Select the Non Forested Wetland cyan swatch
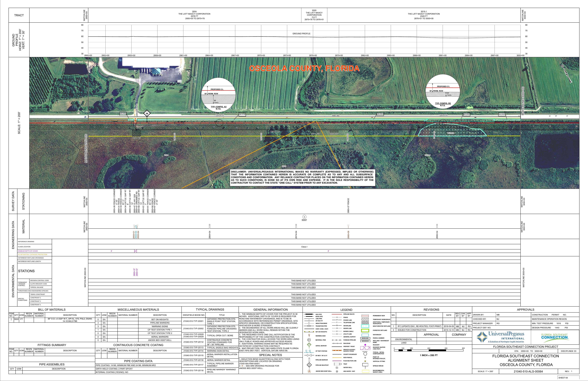The image size is (588, 381). tap(365, 326)
